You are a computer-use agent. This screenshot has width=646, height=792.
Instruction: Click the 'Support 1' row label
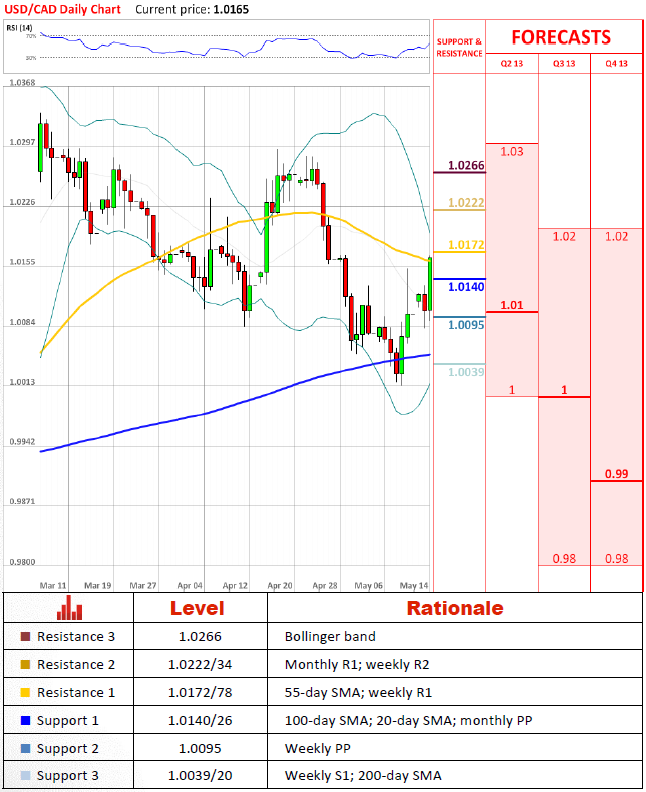point(68,721)
